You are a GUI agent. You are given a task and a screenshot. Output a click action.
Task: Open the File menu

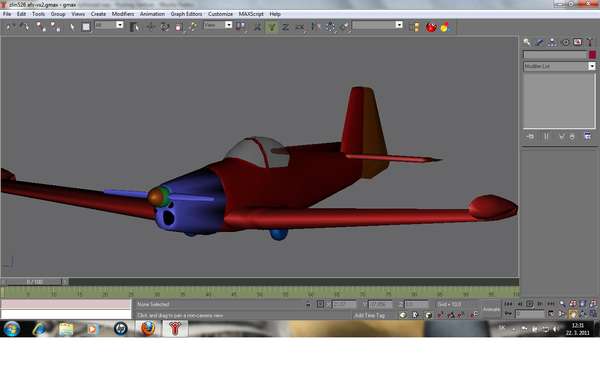pyautogui.click(x=7, y=14)
